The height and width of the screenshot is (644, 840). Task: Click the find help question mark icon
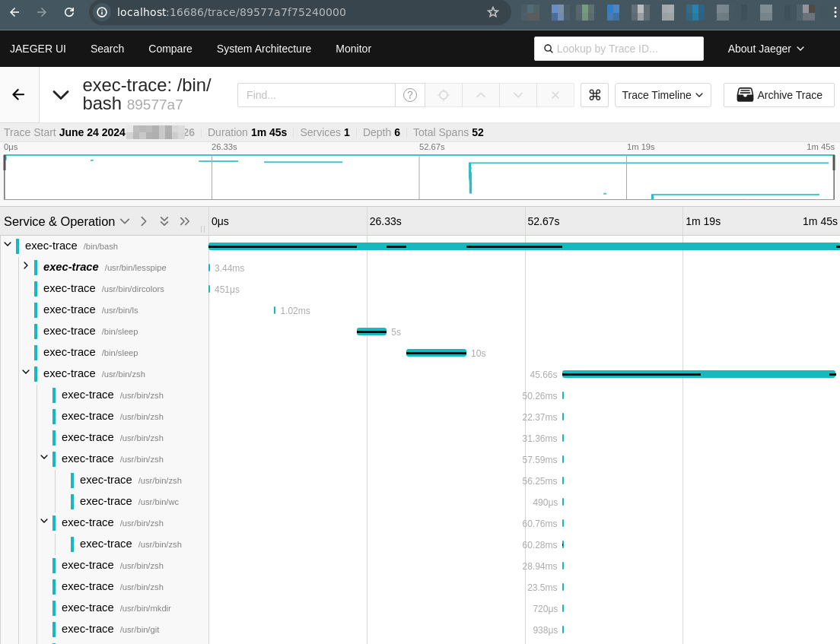coord(410,95)
